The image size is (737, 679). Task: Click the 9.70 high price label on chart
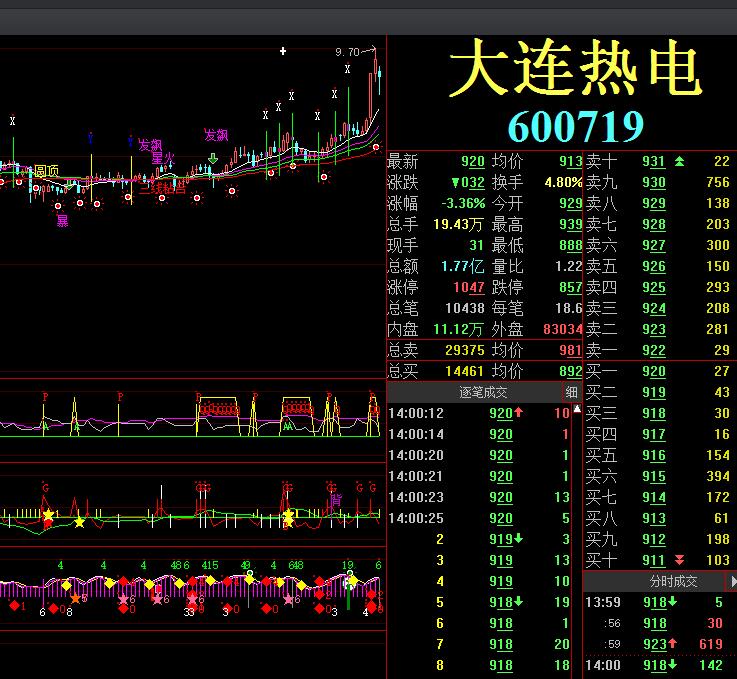pos(347,52)
